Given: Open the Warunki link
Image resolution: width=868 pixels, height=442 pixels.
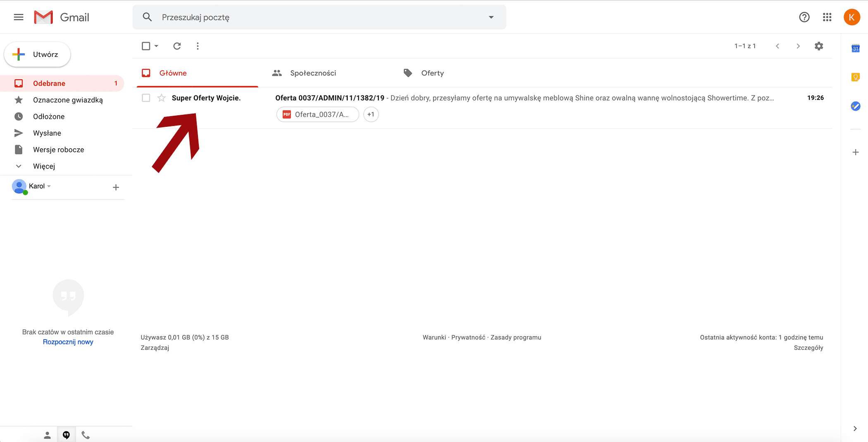Looking at the screenshot, I should click(x=434, y=337).
